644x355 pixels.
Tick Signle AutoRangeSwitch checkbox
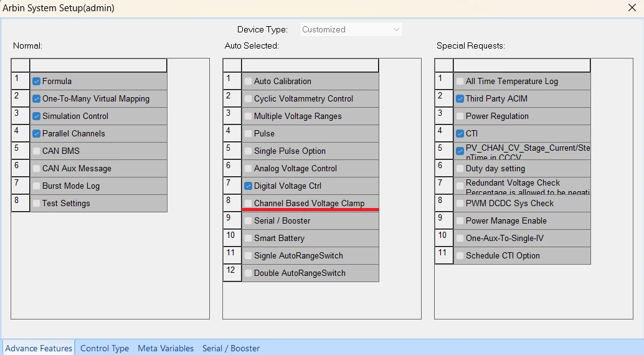(248, 255)
